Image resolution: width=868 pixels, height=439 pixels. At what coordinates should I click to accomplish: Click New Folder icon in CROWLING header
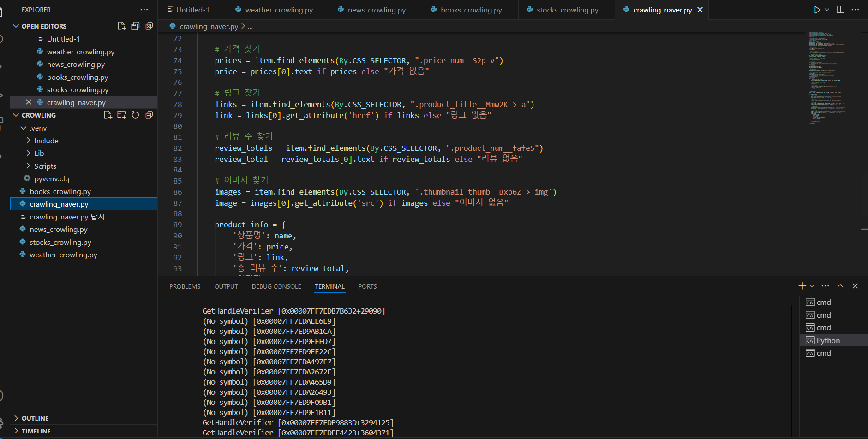(121, 115)
